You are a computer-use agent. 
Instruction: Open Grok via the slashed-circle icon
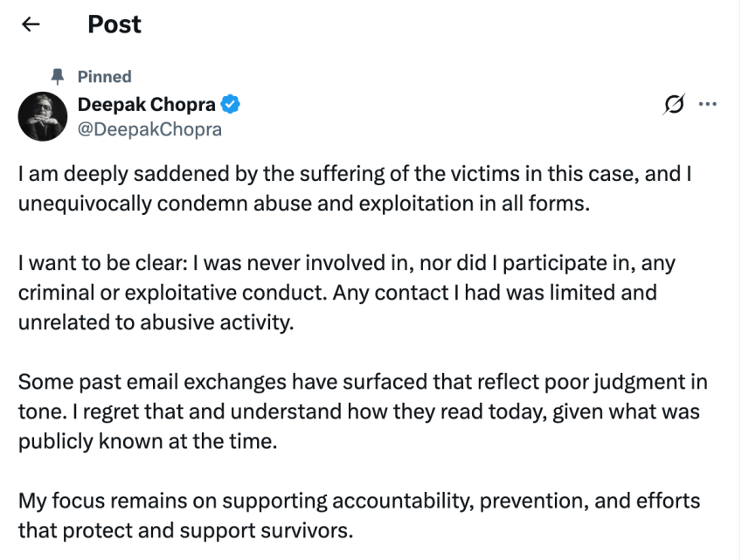pyautogui.click(x=674, y=106)
